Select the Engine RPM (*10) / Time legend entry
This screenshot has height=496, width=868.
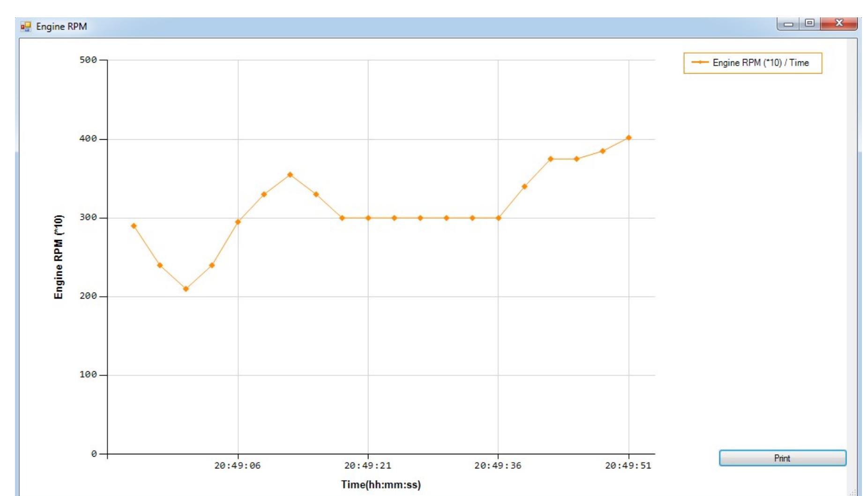[x=753, y=63]
